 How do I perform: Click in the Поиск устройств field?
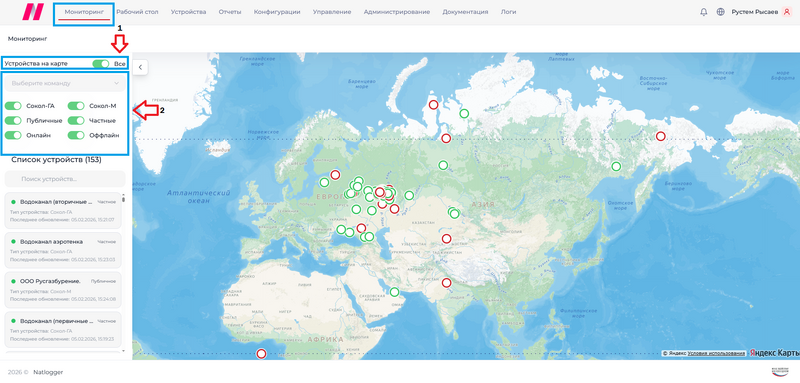click(x=65, y=179)
